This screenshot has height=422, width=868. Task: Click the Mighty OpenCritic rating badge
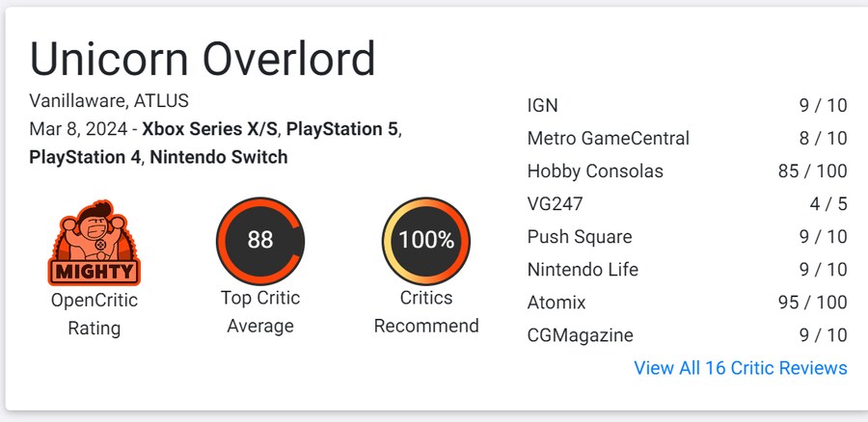tap(94, 243)
